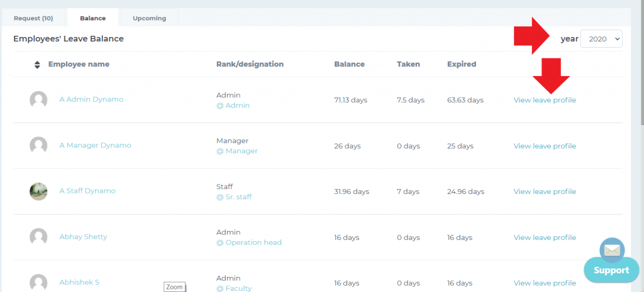The image size is (644, 292).
Task: Click the sort arrows beside Employee name
Action: point(37,65)
